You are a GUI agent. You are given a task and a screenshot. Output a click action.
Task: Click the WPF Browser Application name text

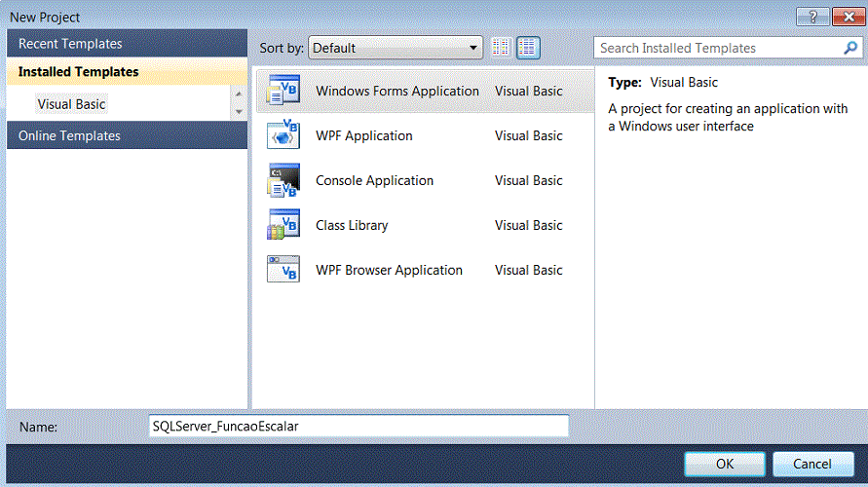coord(389,270)
